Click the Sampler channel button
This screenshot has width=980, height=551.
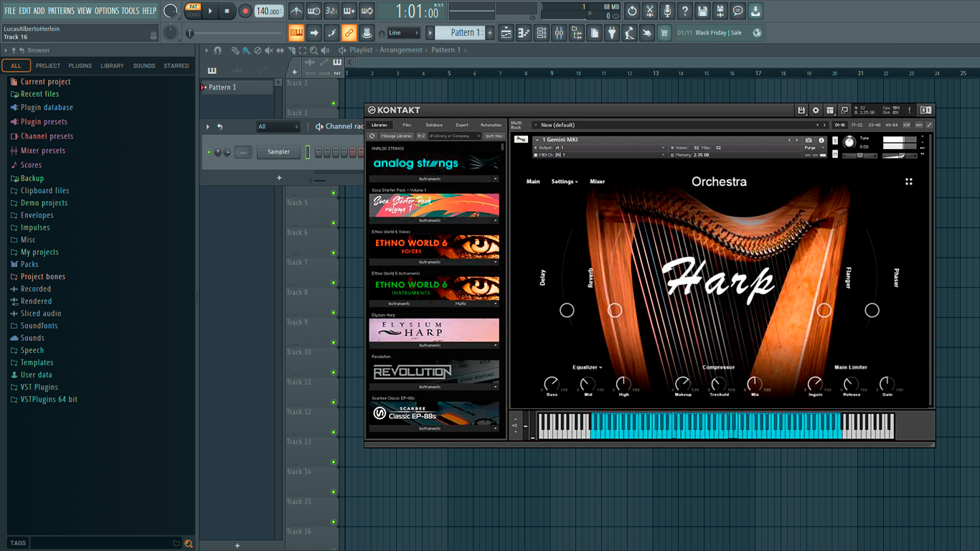[x=278, y=152]
